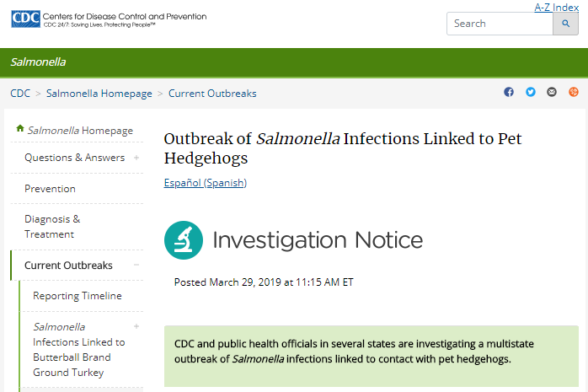Go to Salmonella Homepage breadcrumb

pos(99,94)
